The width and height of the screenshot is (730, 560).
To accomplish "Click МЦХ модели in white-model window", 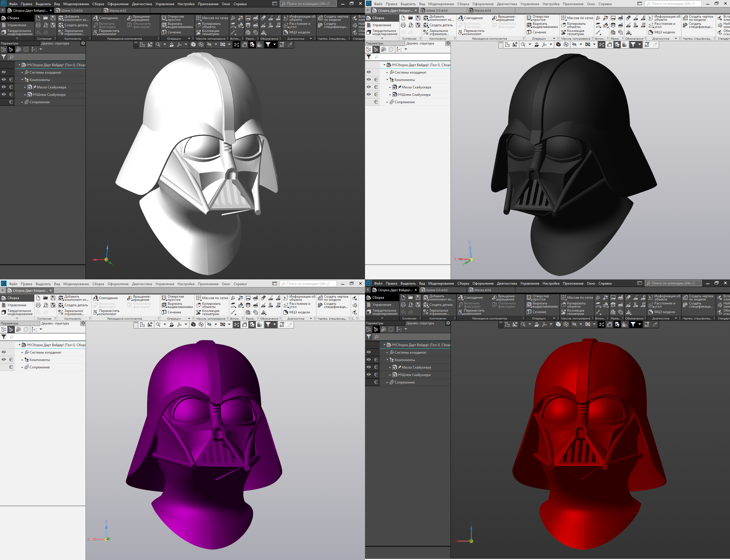I will click(297, 32).
